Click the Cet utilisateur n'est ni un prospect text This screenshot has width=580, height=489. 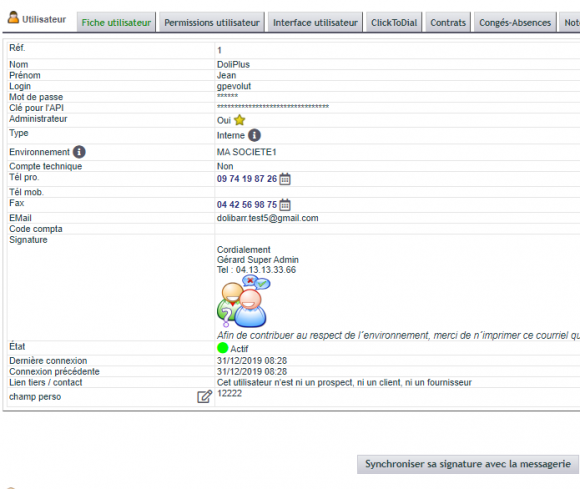(x=344, y=382)
